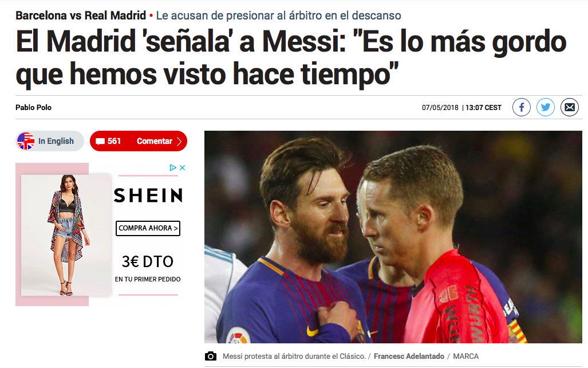Share article on Facebook icon

521,107
